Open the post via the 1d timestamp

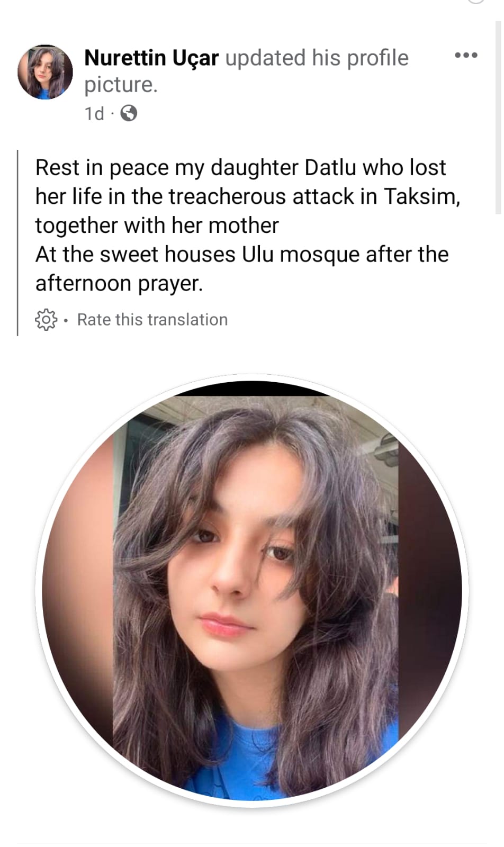pyautogui.click(x=94, y=113)
